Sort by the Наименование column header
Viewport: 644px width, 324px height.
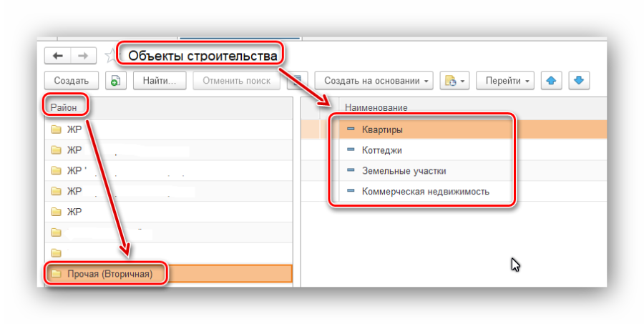[376, 107]
